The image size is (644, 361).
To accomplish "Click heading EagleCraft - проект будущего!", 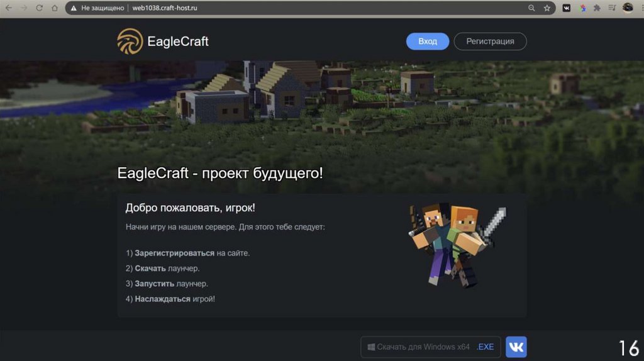I will [220, 173].
